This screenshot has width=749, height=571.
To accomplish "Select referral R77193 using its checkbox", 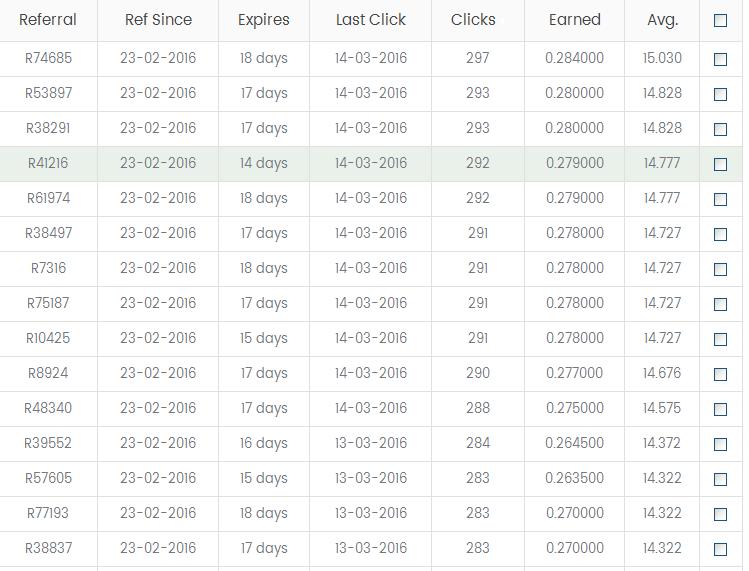I will (720, 514).
